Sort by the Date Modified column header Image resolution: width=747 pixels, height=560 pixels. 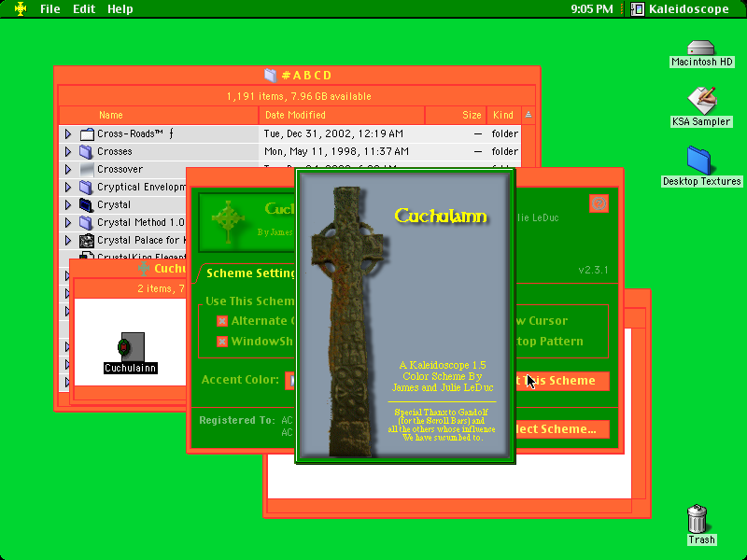tap(342, 115)
